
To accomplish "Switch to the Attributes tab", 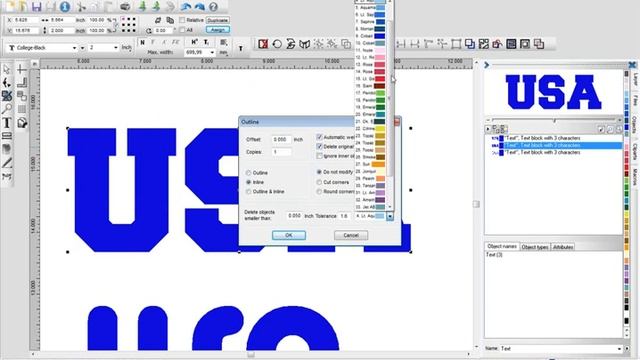I will tap(563, 247).
